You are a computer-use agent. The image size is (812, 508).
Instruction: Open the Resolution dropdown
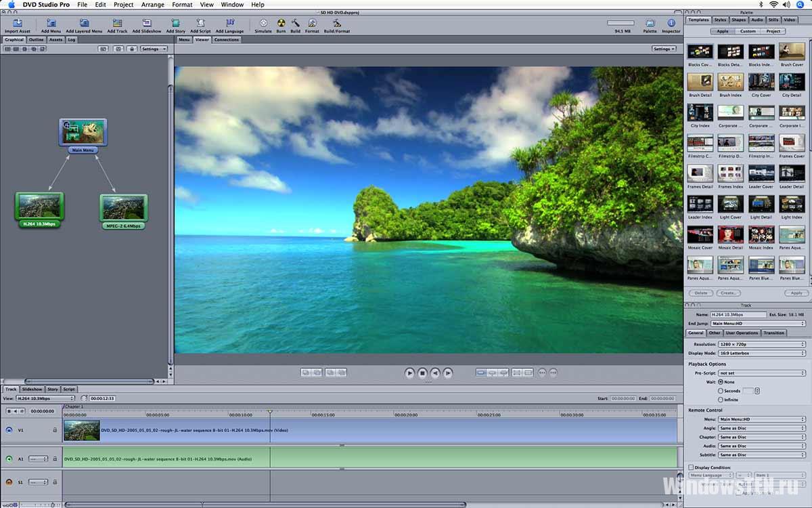point(761,344)
